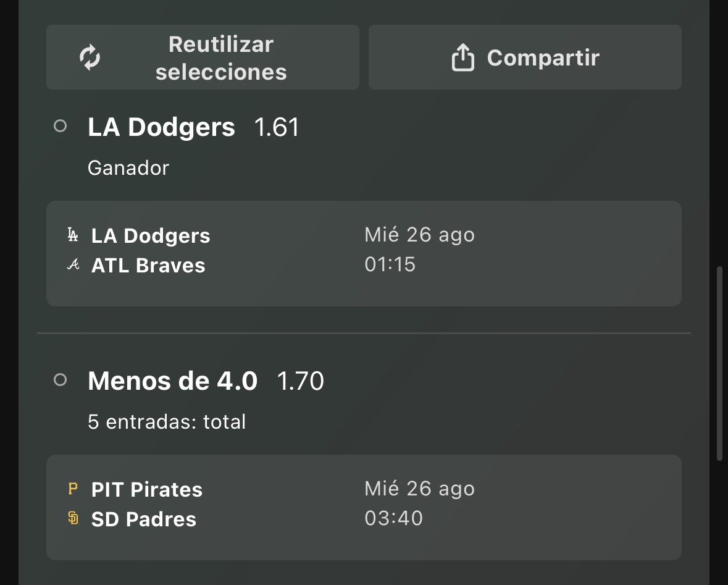This screenshot has height=585, width=728.
Task: Click the ATL Braves team name
Action: (148, 265)
